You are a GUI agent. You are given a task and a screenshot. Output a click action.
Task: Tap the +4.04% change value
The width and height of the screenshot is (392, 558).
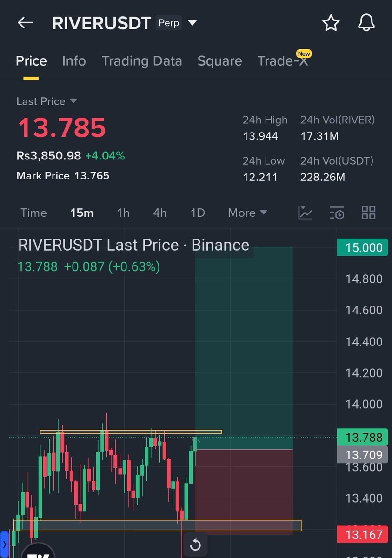click(x=105, y=156)
